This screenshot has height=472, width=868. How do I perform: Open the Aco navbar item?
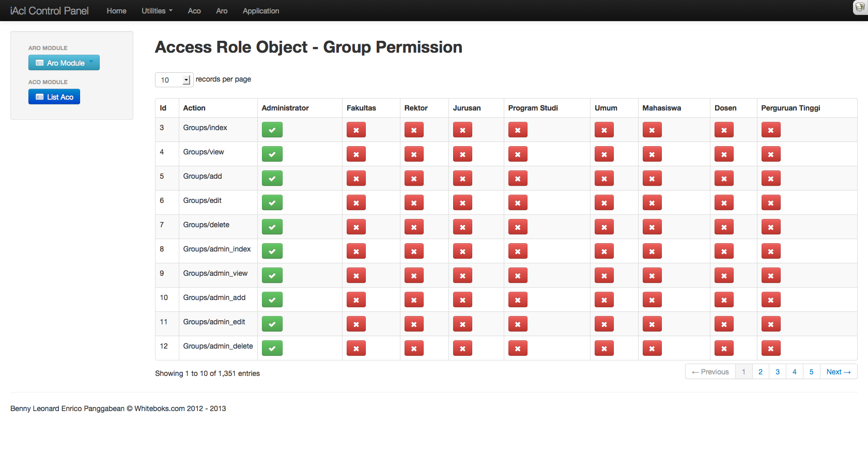194,11
